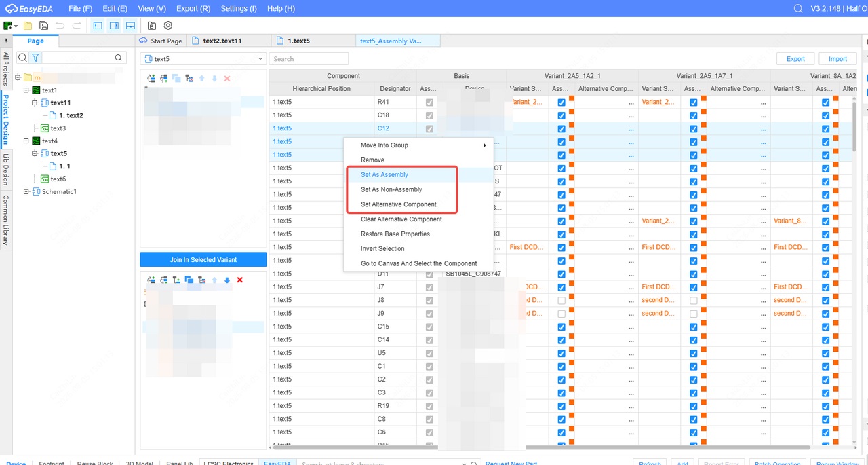Viewport: 868px width, 465px height.
Task: Click the Save All icon
Action: coord(44,26)
